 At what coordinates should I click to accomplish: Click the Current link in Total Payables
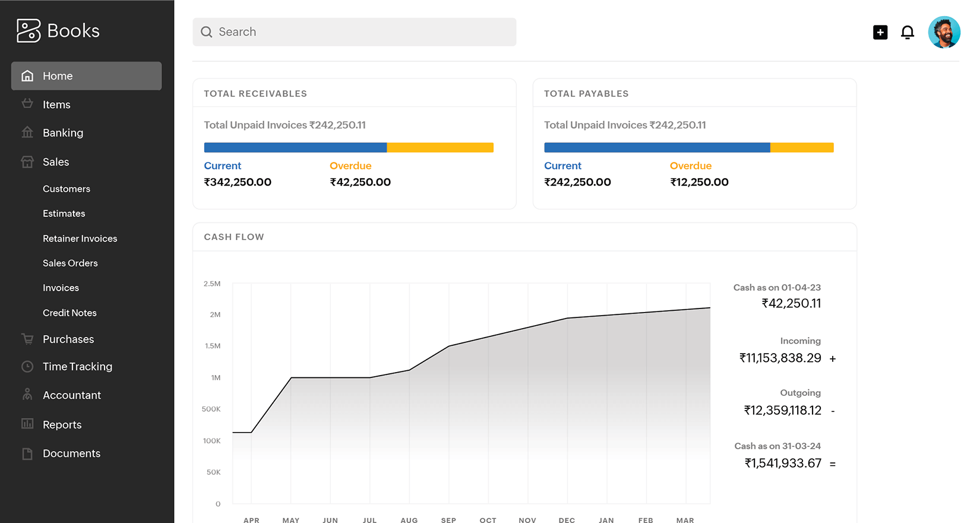tap(562, 166)
